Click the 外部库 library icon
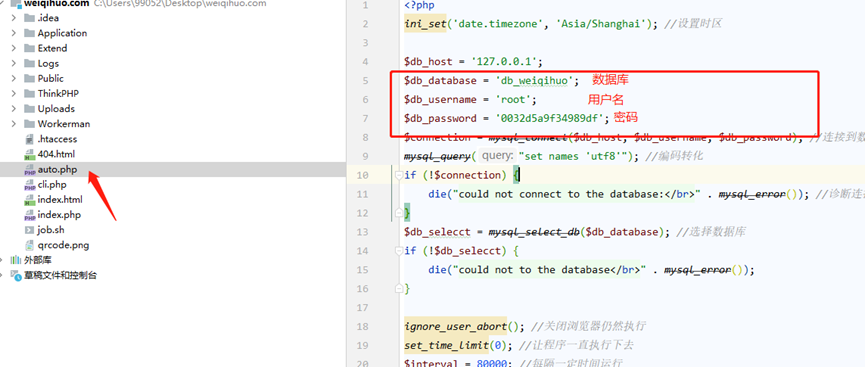The image size is (865, 367). 16,260
